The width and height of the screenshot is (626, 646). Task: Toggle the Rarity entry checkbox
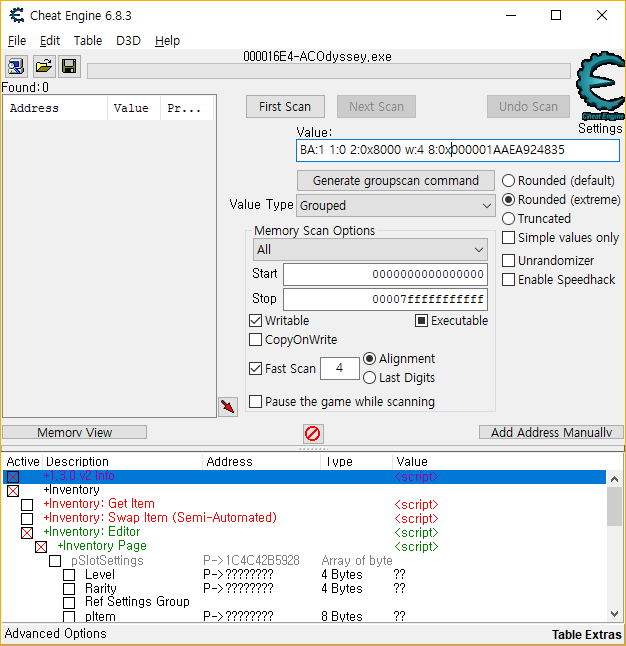tap(69, 589)
